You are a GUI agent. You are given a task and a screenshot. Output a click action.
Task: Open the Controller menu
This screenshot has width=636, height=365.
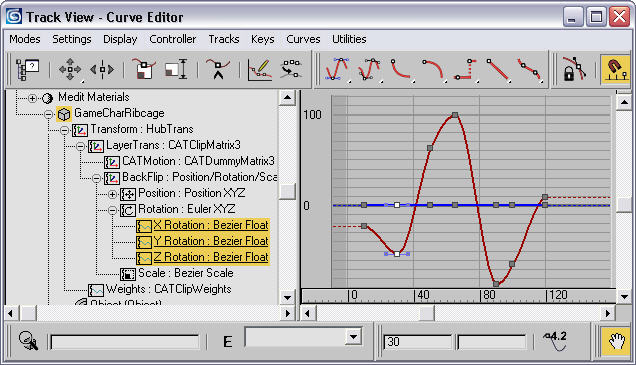coord(173,39)
